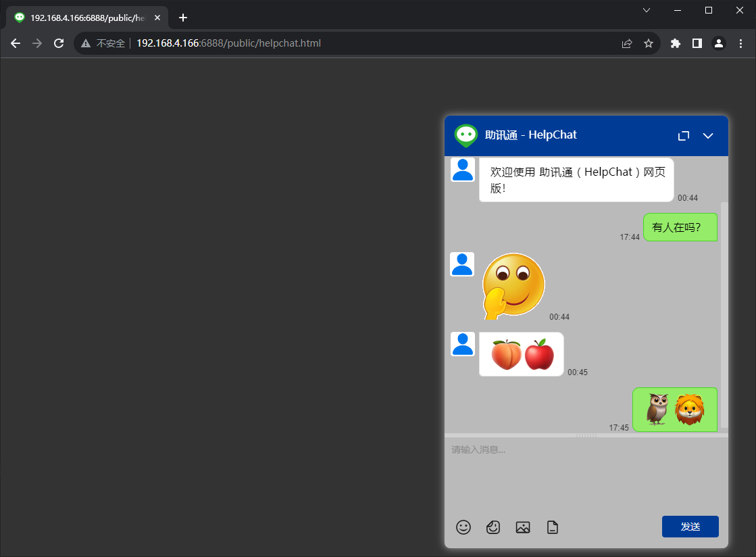Viewport: 756px width, 557px height.
Task: Go back to the previous page
Action: click(16, 43)
